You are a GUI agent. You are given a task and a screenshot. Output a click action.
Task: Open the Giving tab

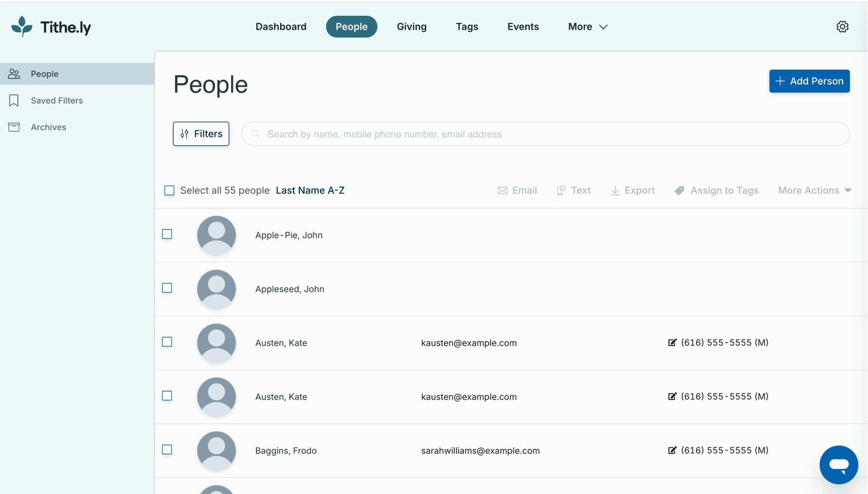(412, 27)
